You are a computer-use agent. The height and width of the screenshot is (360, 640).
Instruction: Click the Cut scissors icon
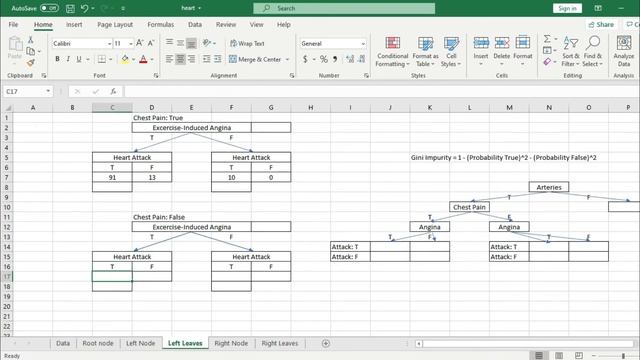pos(30,40)
